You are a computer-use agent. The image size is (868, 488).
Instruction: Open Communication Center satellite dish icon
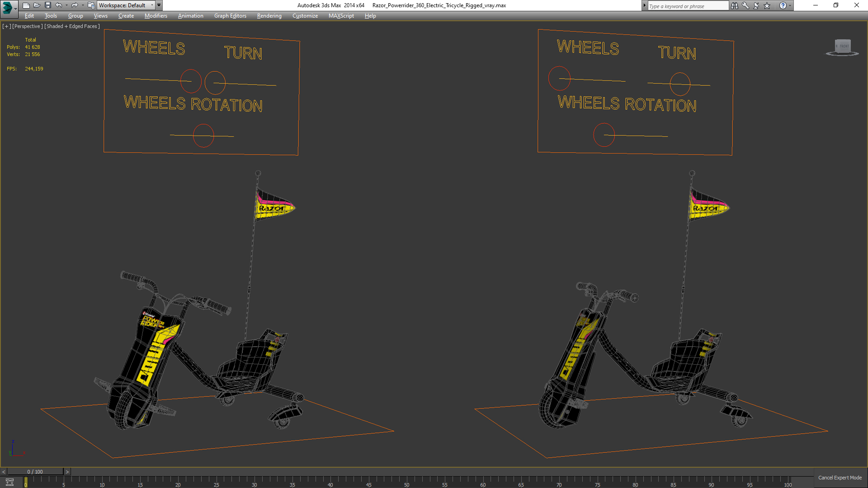point(756,5)
